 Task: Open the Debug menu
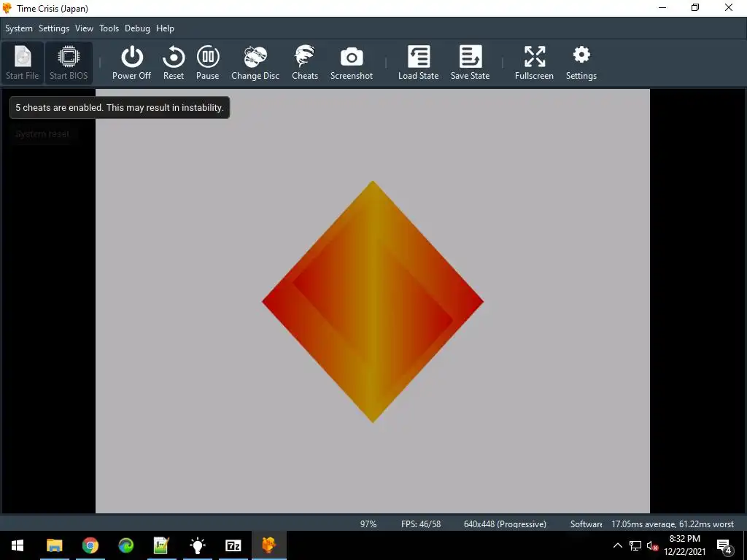tap(137, 28)
